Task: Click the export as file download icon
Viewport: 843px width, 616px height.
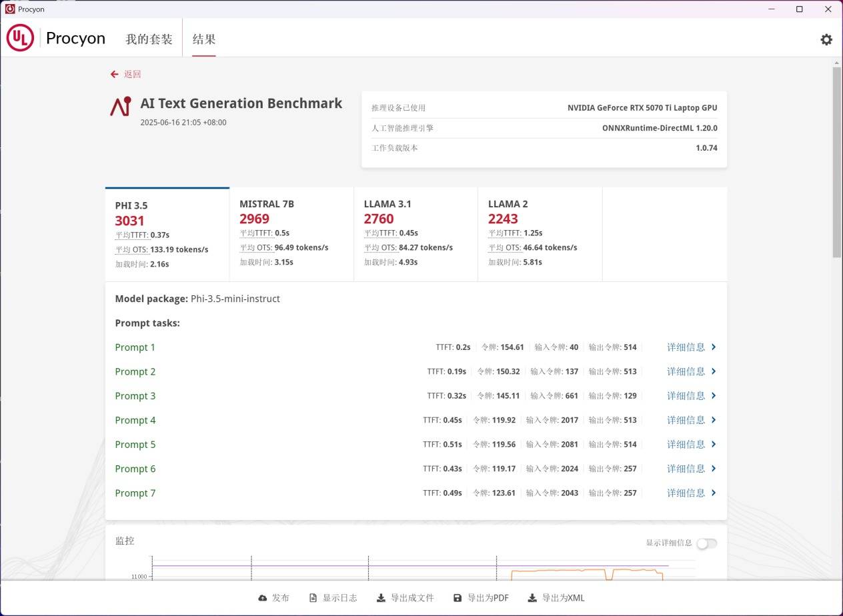Action: pos(381,598)
